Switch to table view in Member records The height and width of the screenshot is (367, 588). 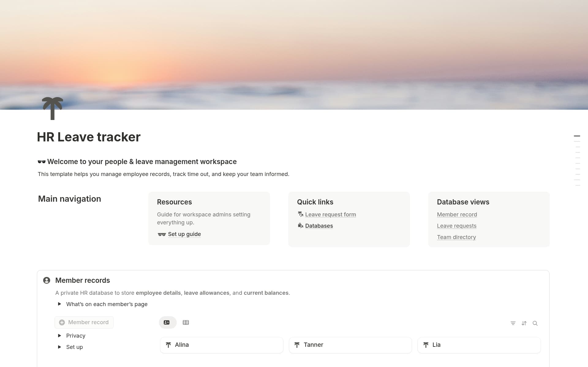186,322
